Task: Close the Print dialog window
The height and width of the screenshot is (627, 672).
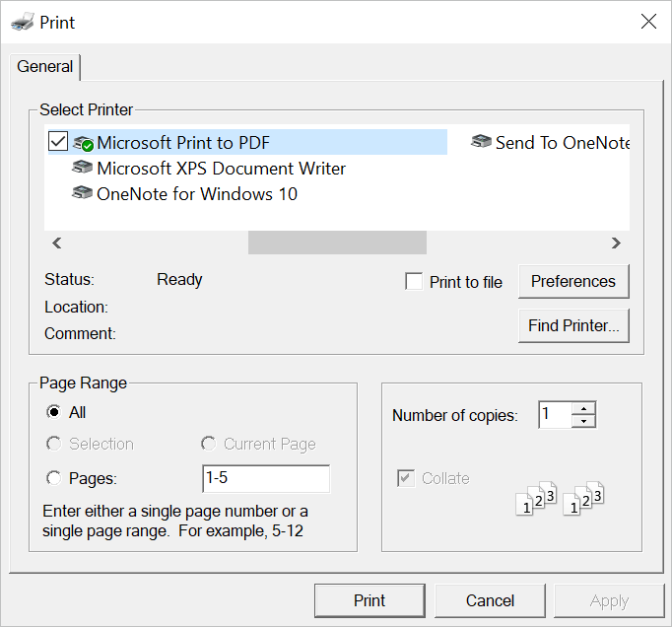Action: [x=648, y=22]
